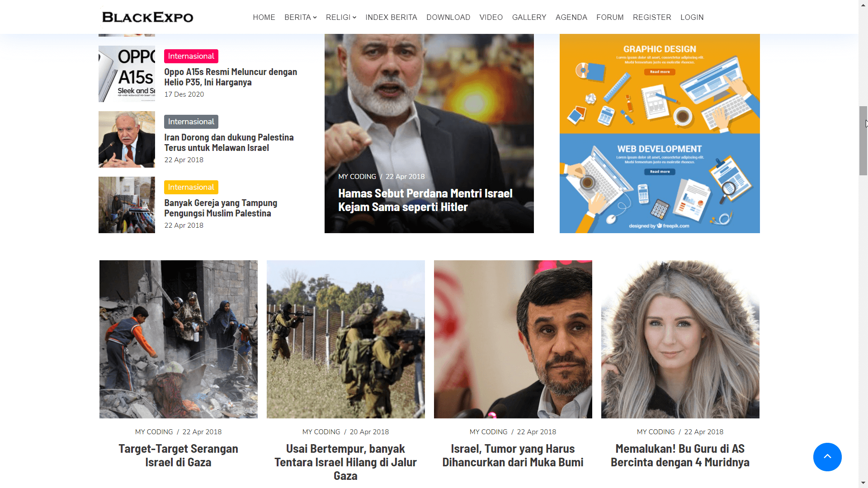This screenshot has height=488, width=868.
Task: Click the REGISTER link
Action: [x=652, y=17]
